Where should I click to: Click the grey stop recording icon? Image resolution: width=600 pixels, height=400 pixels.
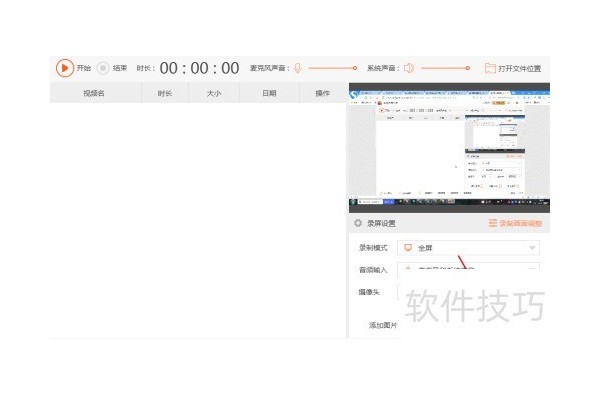[x=103, y=68]
